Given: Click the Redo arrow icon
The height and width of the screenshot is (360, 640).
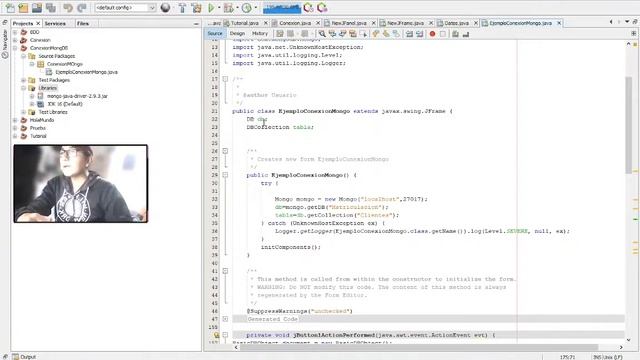Looking at the screenshot, I should [x=82, y=7].
